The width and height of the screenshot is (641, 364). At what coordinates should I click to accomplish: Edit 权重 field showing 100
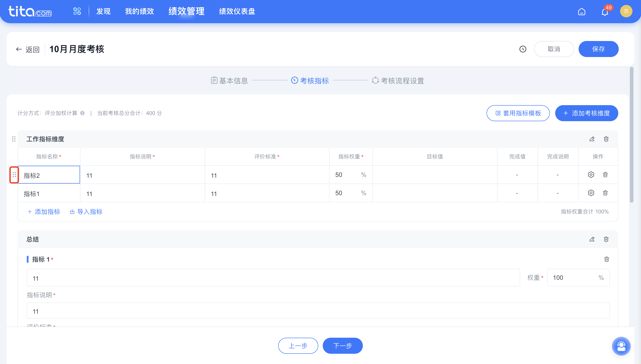[578, 278]
